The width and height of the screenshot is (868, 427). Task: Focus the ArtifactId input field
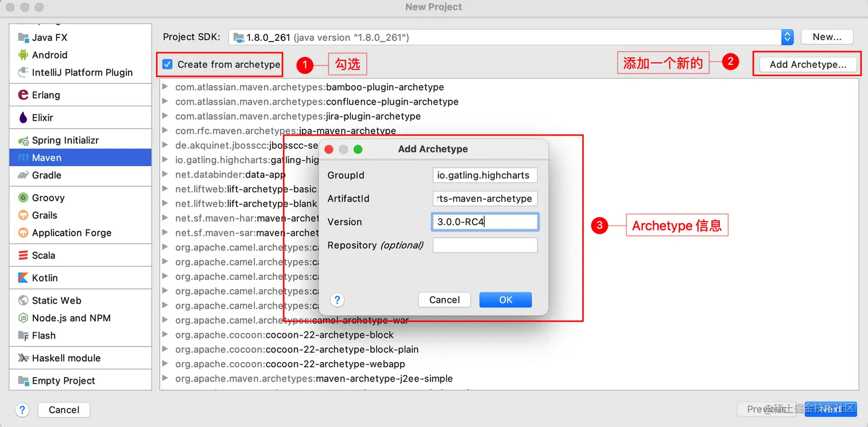tap(485, 198)
